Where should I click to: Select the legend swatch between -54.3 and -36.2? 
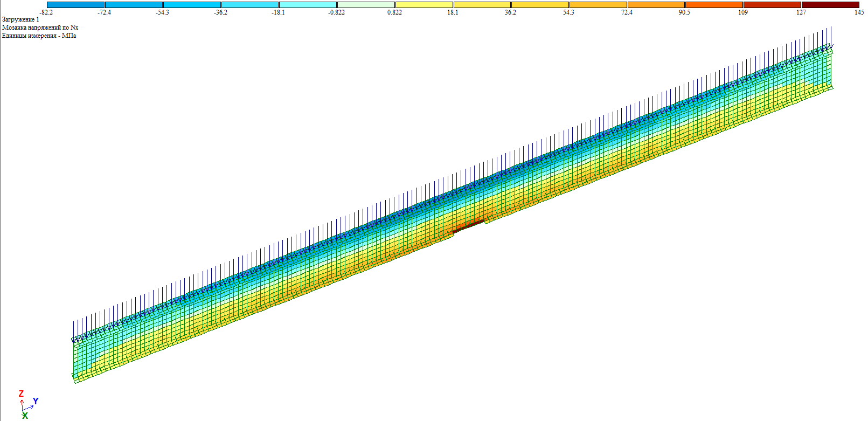[192, 5]
